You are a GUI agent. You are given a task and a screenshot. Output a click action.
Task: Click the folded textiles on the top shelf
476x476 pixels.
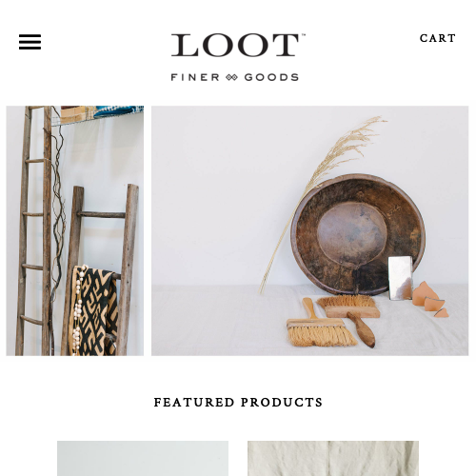(x=102, y=113)
